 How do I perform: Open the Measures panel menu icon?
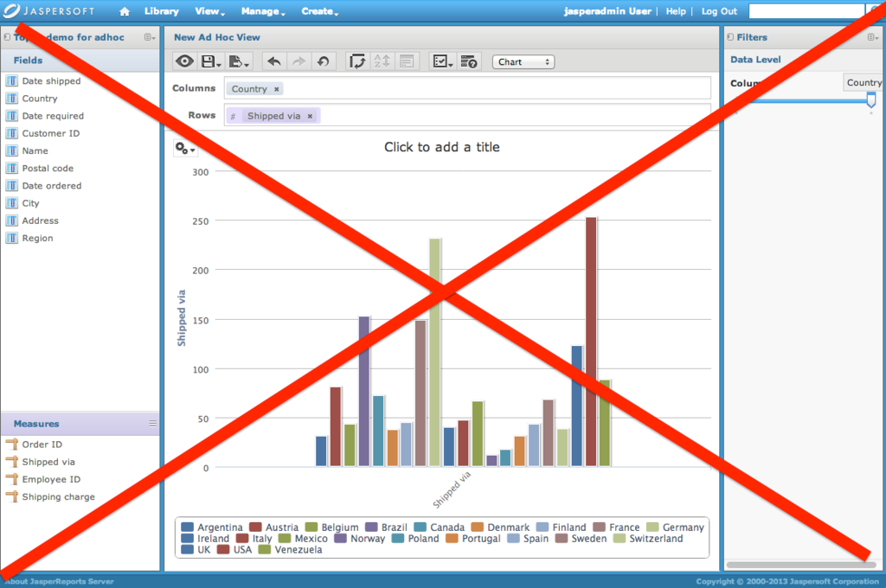point(152,424)
